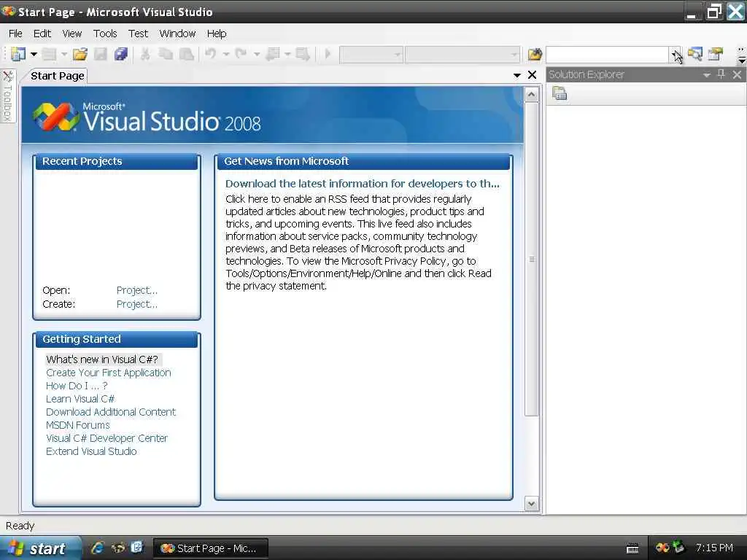This screenshot has height=560, width=747.
Task: Open the Solution Platforms combo box
Action: [462, 54]
